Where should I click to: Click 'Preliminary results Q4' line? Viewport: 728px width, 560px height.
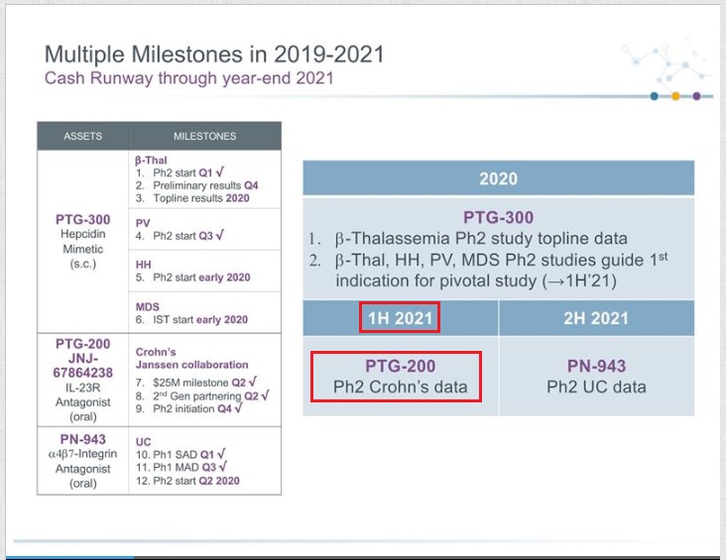click(x=196, y=185)
